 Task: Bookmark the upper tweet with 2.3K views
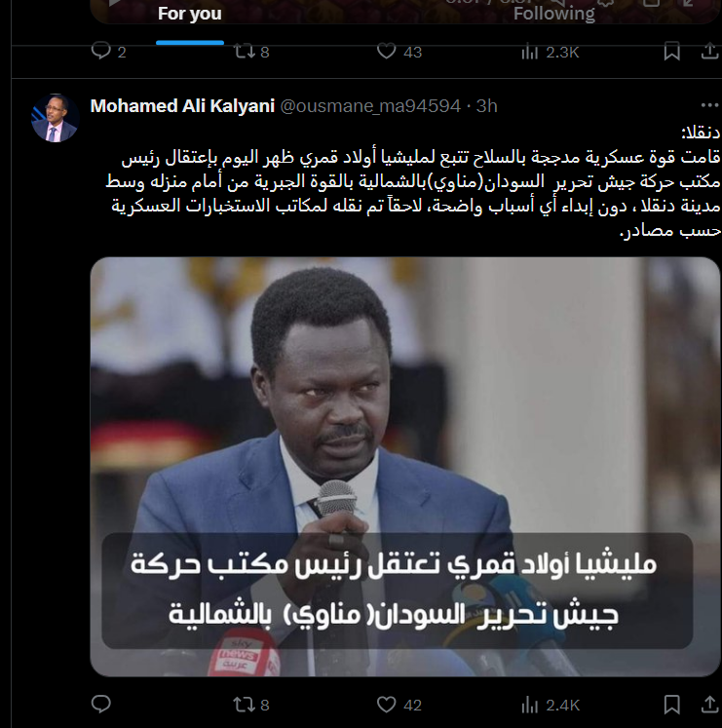click(x=671, y=51)
